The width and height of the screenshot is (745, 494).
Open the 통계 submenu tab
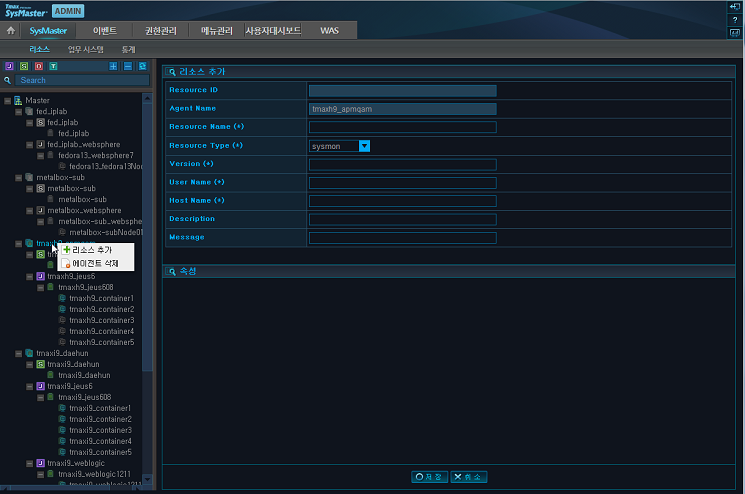coord(128,49)
